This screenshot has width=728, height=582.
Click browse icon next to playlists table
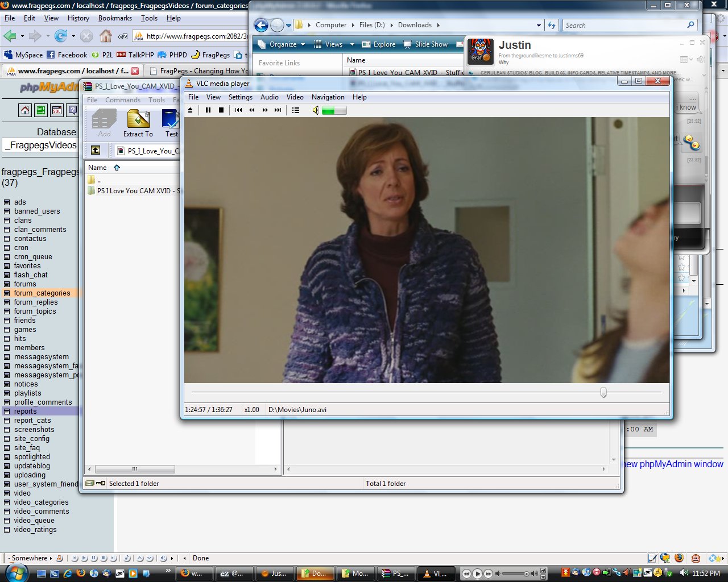7,393
